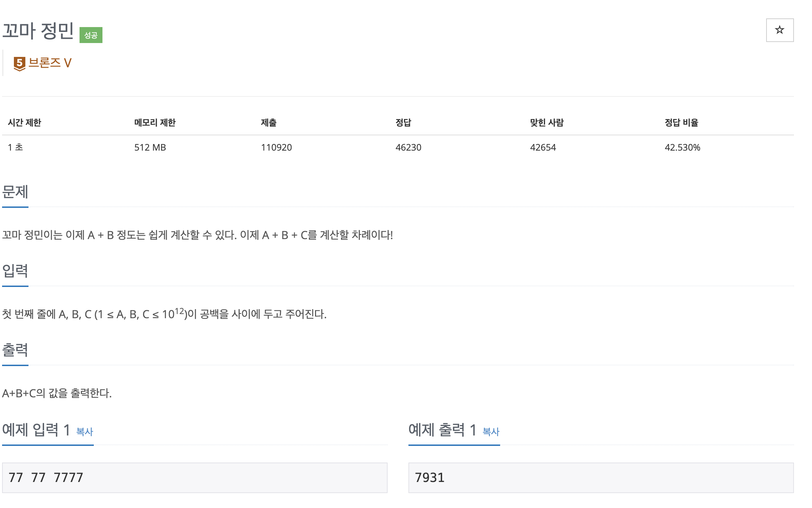Click the problem title 꼬마 정민

tap(38, 31)
